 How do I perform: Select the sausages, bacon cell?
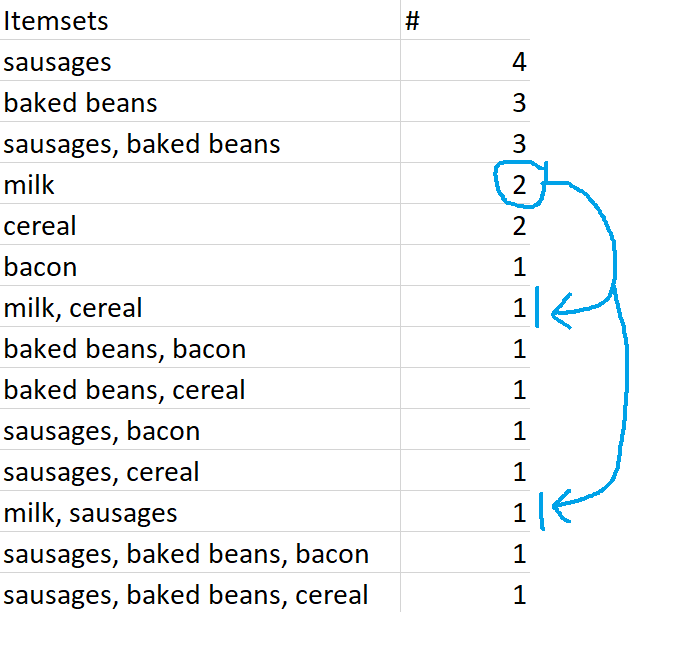pyautogui.click(x=200, y=429)
